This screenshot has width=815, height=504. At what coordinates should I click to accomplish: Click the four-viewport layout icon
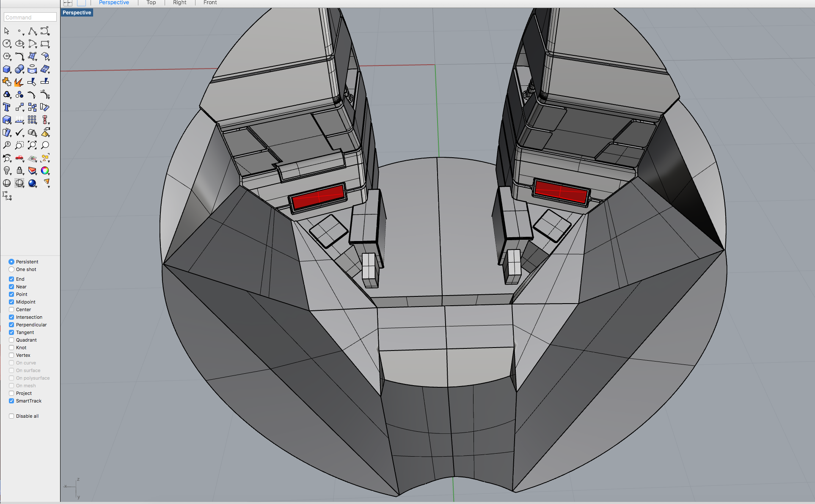[68, 3]
